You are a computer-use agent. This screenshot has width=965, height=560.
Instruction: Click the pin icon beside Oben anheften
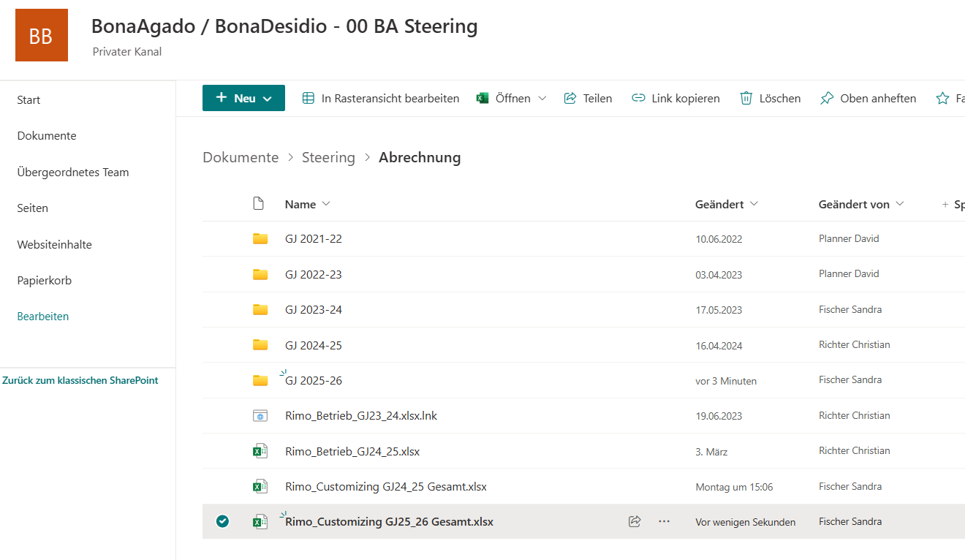tap(827, 98)
